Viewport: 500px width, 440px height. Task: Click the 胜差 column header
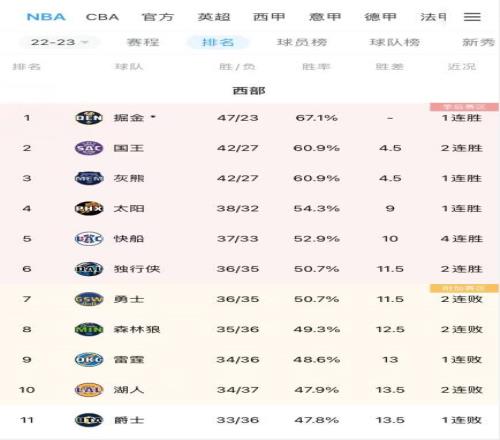[389, 67]
